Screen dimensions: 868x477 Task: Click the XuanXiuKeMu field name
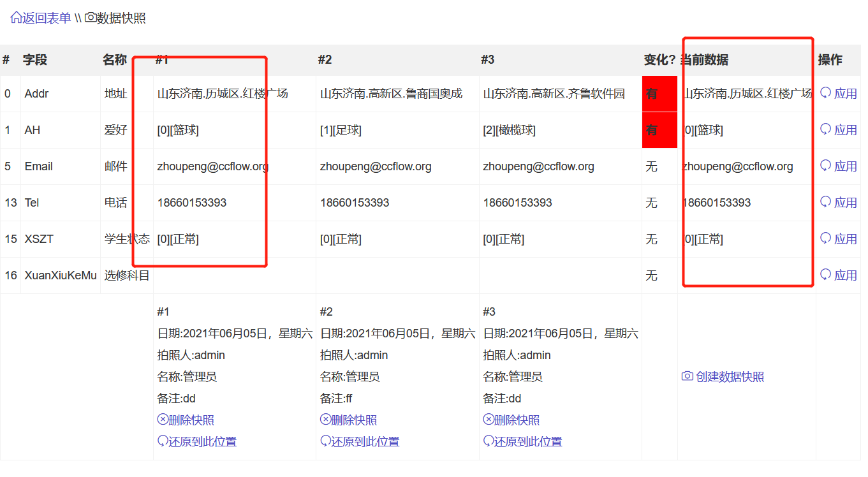pyautogui.click(x=61, y=275)
